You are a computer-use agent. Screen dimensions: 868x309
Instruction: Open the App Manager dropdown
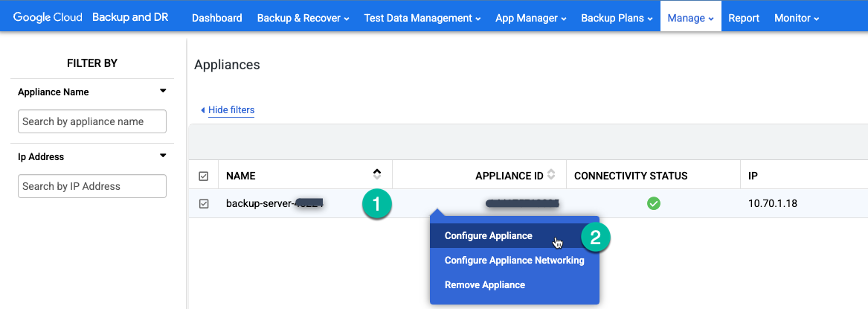[530, 18]
